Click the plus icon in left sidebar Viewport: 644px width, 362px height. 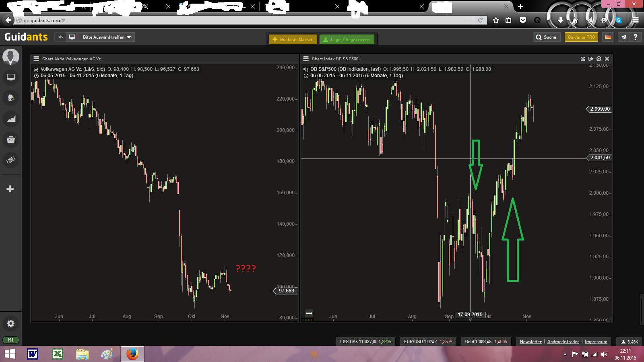point(10,189)
